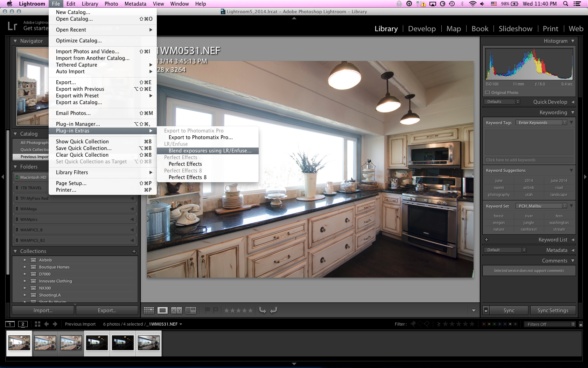Choose Perfect Effects 8 submenu item
Image resolution: width=588 pixels, height=368 pixels.
[208, 177]
